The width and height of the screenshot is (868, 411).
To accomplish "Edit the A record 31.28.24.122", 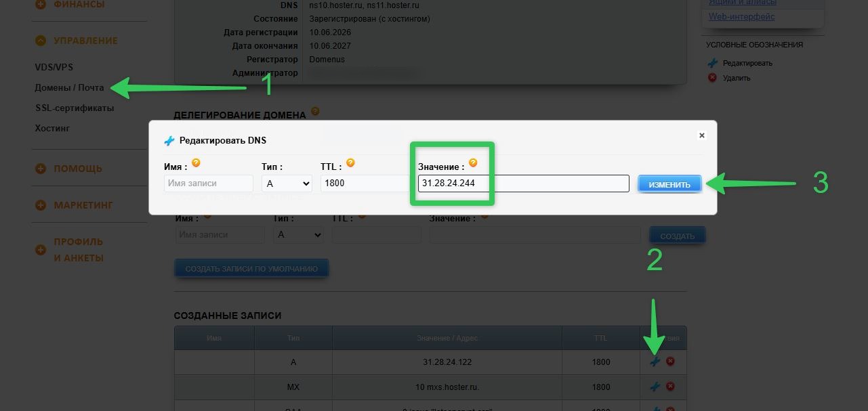I will point(655,362).
